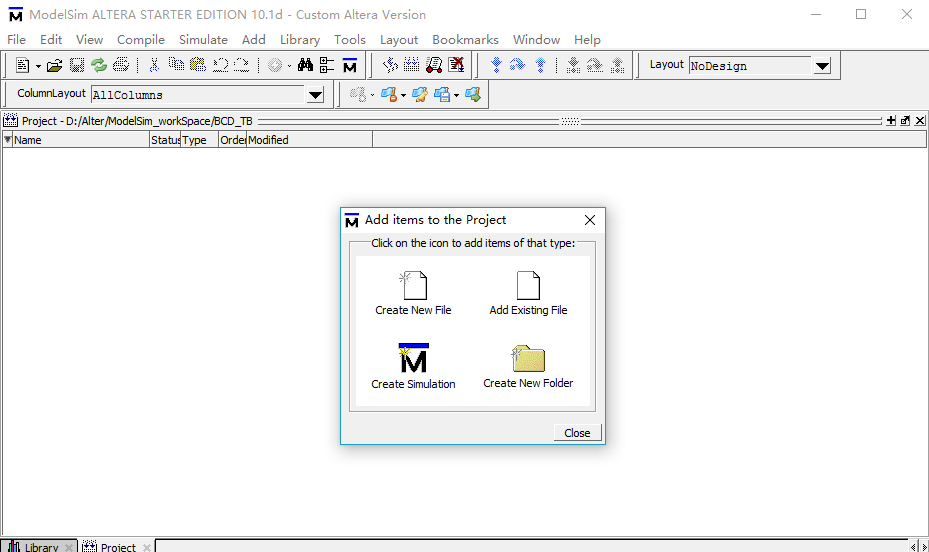Screen dimensions: 929x552
Task: Click the Project pane zoom plus icon
Action: click(x=890, y=121)
